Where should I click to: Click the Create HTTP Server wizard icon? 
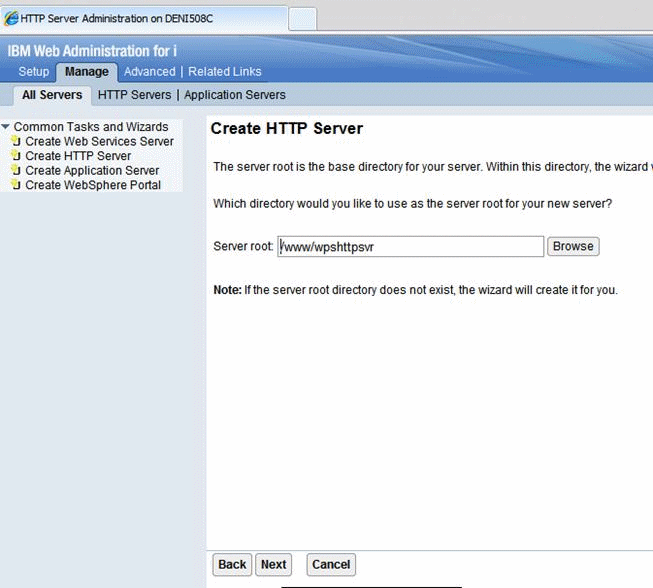[x=16, y=155]
